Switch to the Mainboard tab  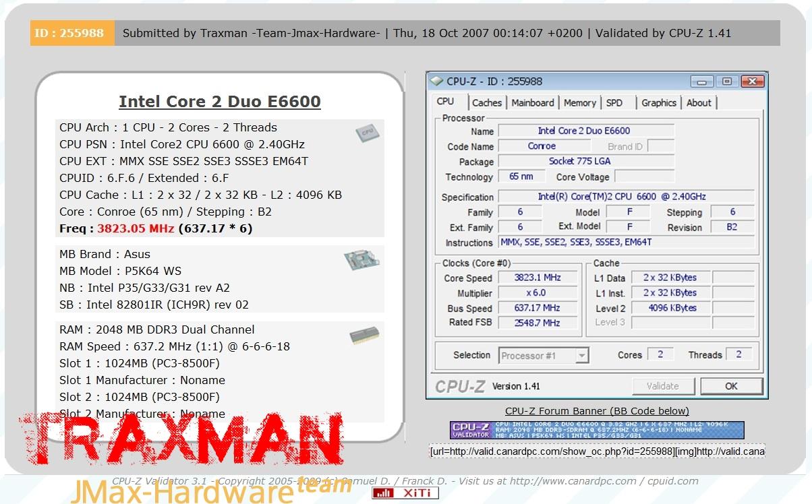pos(533,102)
